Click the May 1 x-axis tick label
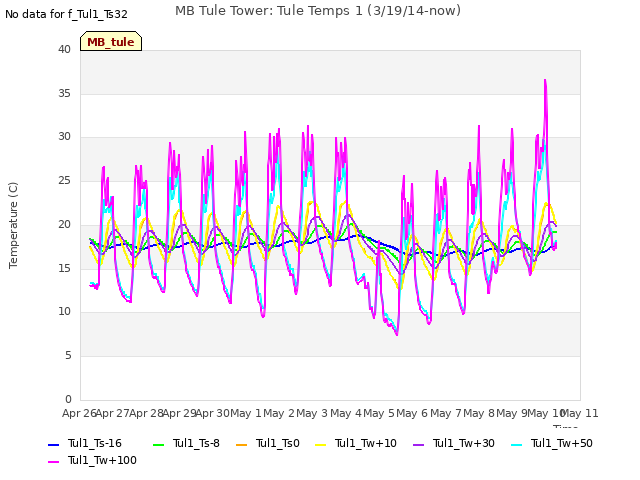Viewport: 640px width, 480px height. click(246, 413)
